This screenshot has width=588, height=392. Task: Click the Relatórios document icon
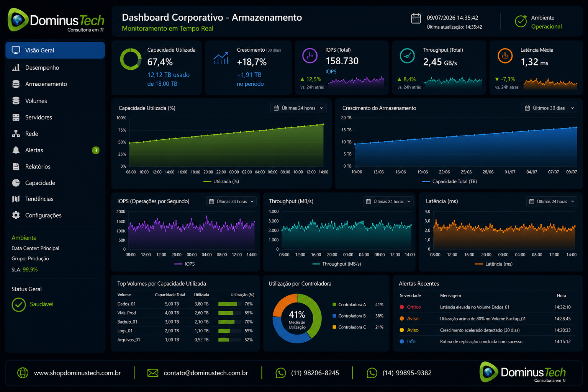tap(16, 167)
